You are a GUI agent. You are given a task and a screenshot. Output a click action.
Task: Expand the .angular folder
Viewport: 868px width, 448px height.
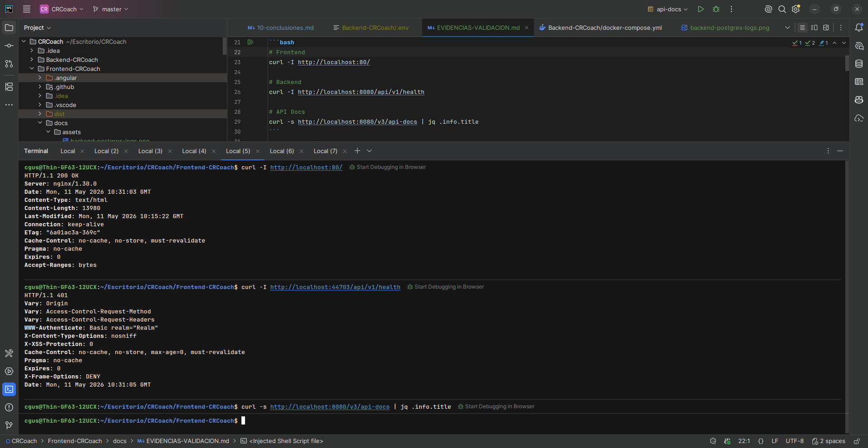click(40, 78)
